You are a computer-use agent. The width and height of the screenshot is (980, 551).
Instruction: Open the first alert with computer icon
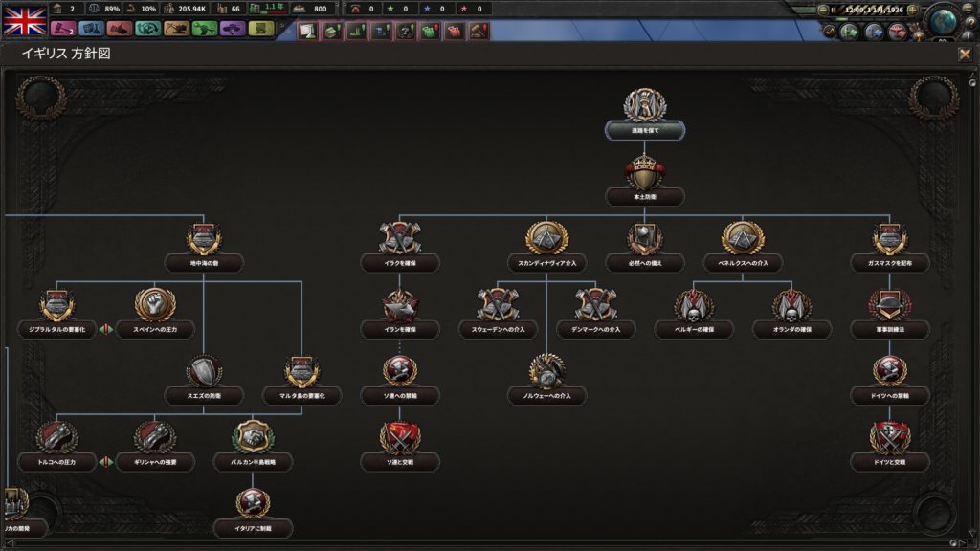[307, 31]
